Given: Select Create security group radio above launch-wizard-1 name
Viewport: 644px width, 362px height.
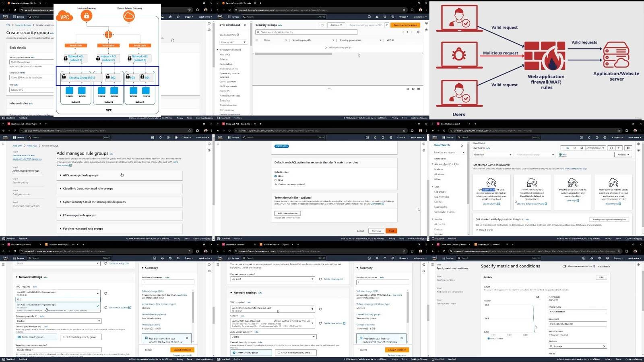Looking at the screenshot, I should (19, 337).
